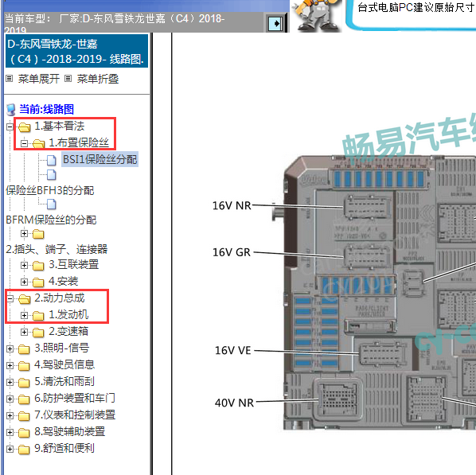This screenshot has width=476, height=475.
Task: Expand the 1.发动机 node
Action: pyautogui.click(x=25, y=316)
